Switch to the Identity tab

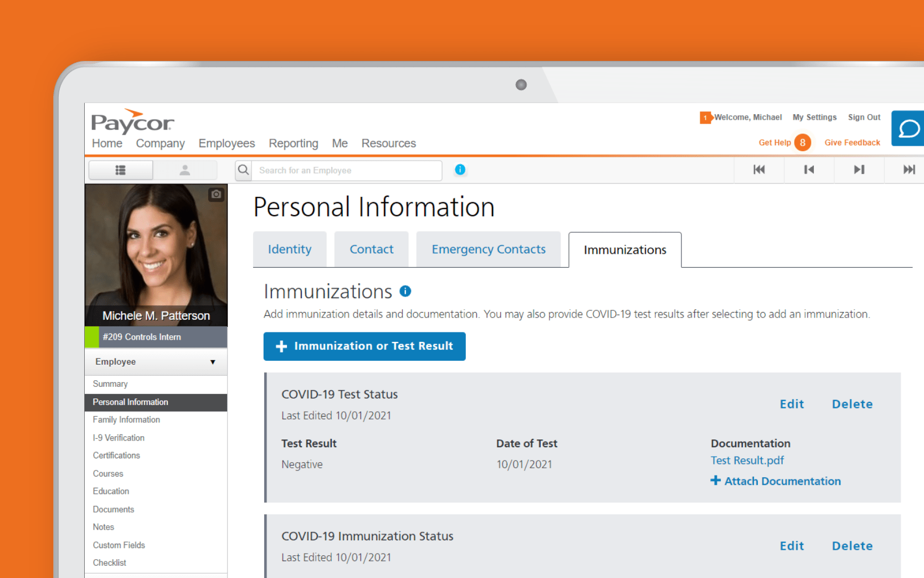[290, 249]
